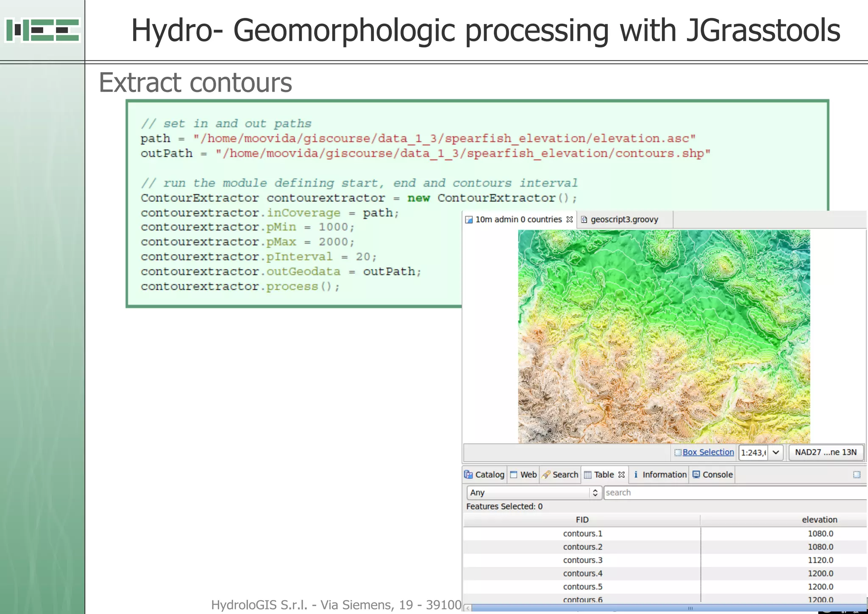Click the NAD27 coordinate system button
The image size is (868, 614).
(x=826, y=452)
